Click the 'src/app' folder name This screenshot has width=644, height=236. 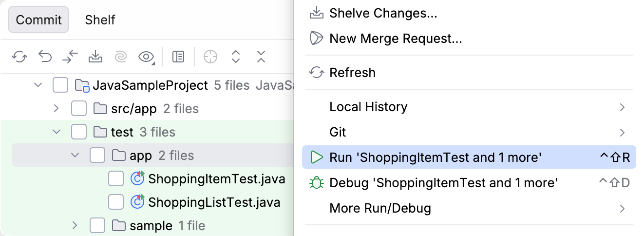134,109
